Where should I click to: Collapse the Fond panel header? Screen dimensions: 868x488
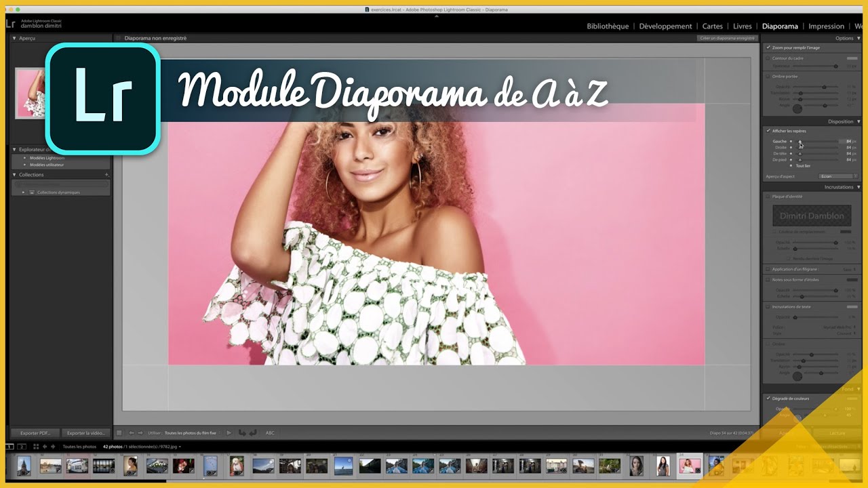859,389
